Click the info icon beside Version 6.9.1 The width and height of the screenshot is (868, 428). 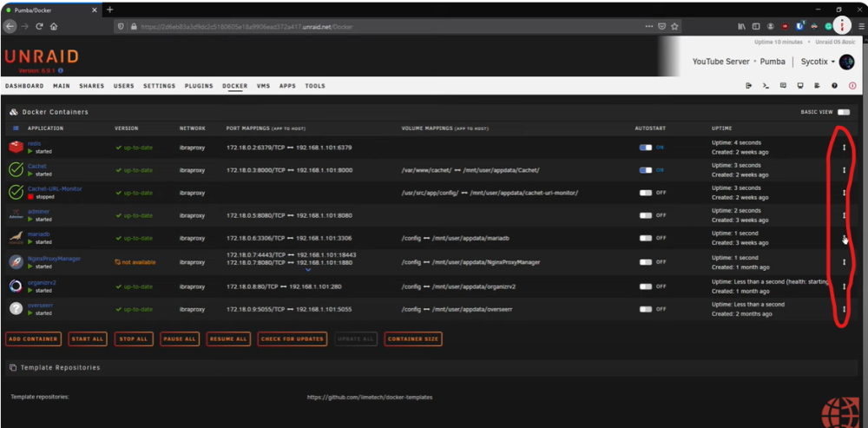pyautogui.click(x=61, y=71)
